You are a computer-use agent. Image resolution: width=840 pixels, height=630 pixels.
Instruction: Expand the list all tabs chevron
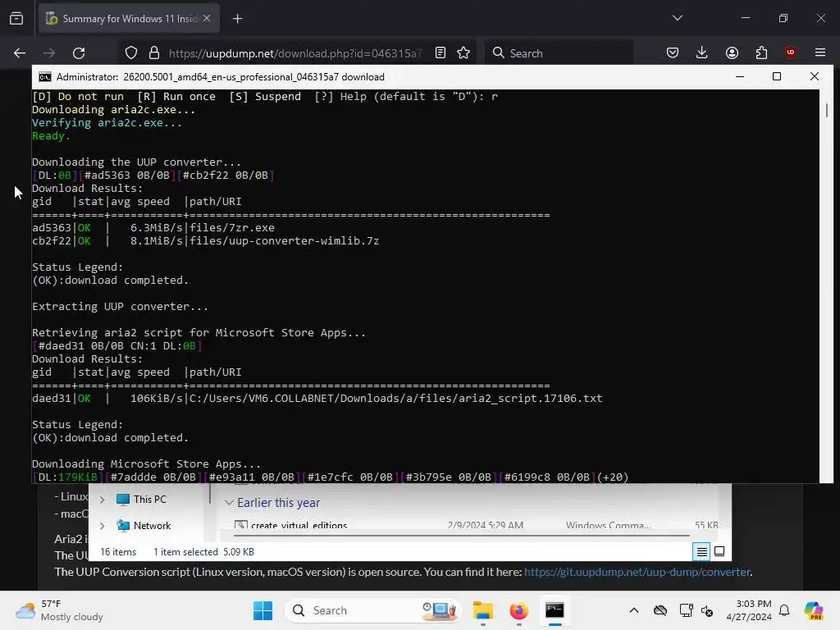[677, 18]
